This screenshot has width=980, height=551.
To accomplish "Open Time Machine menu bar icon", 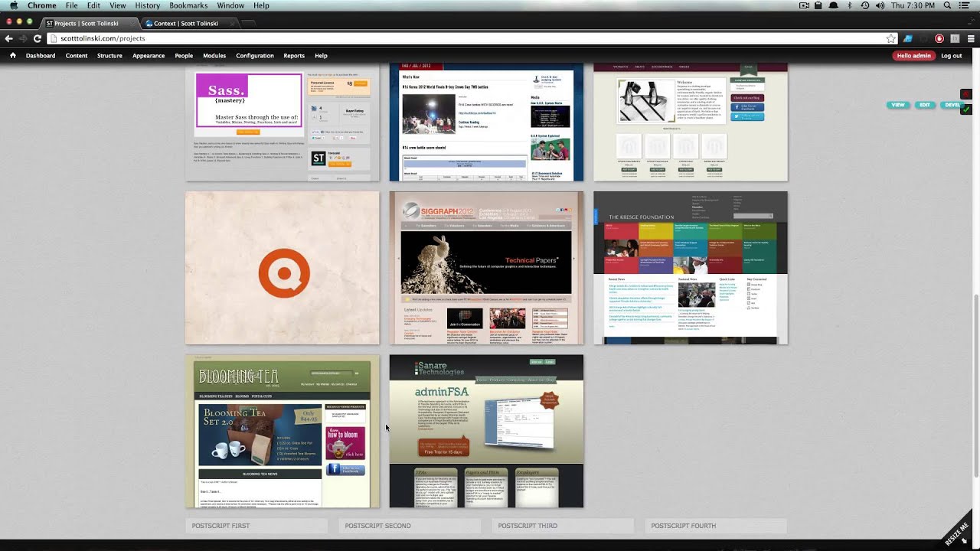I will tap(864, 5).
